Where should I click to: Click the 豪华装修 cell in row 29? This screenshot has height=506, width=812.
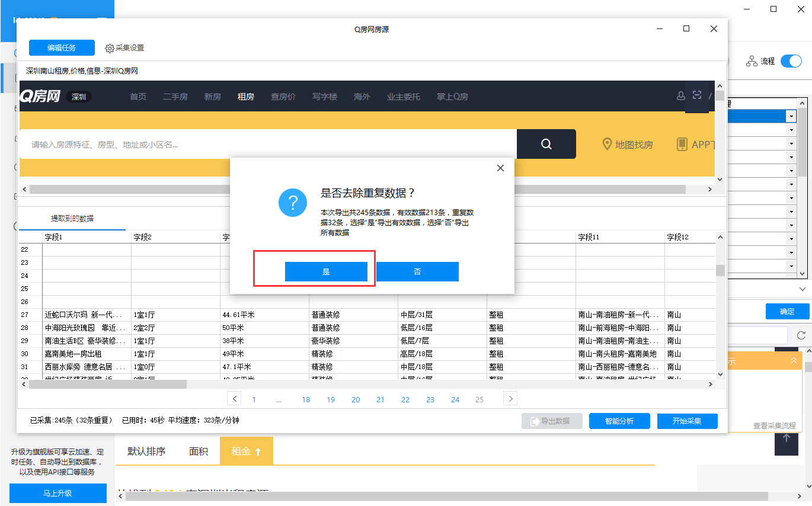coord(353,341)
